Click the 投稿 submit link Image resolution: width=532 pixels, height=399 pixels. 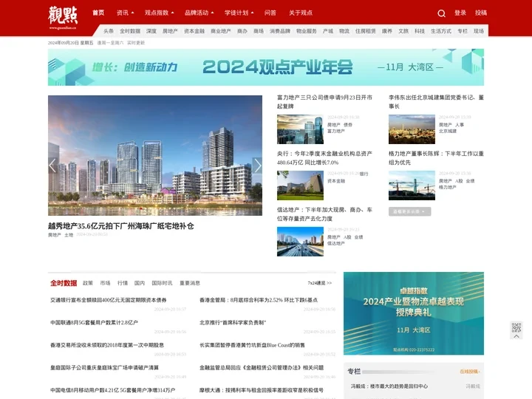[x=481, y=13]
